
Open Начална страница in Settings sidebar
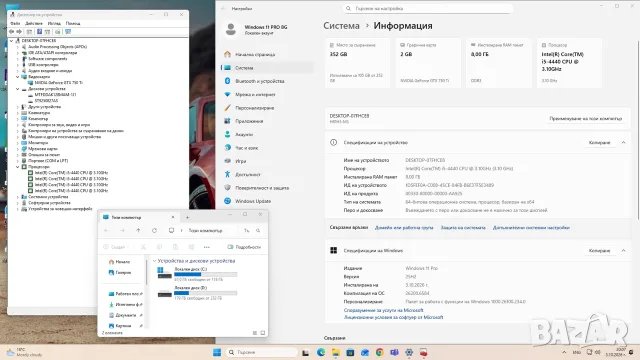pyautogui.click(x=268, y=54)
